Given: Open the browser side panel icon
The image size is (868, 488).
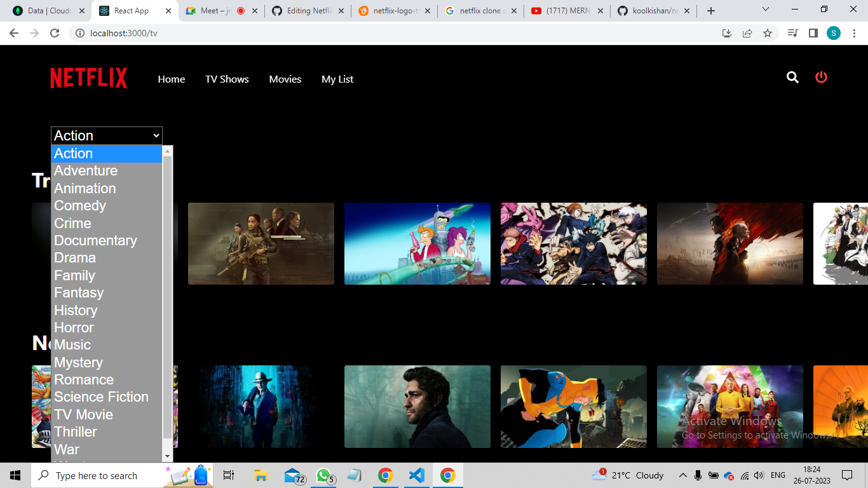Looking at the screenshot, I should pos(813,32).
